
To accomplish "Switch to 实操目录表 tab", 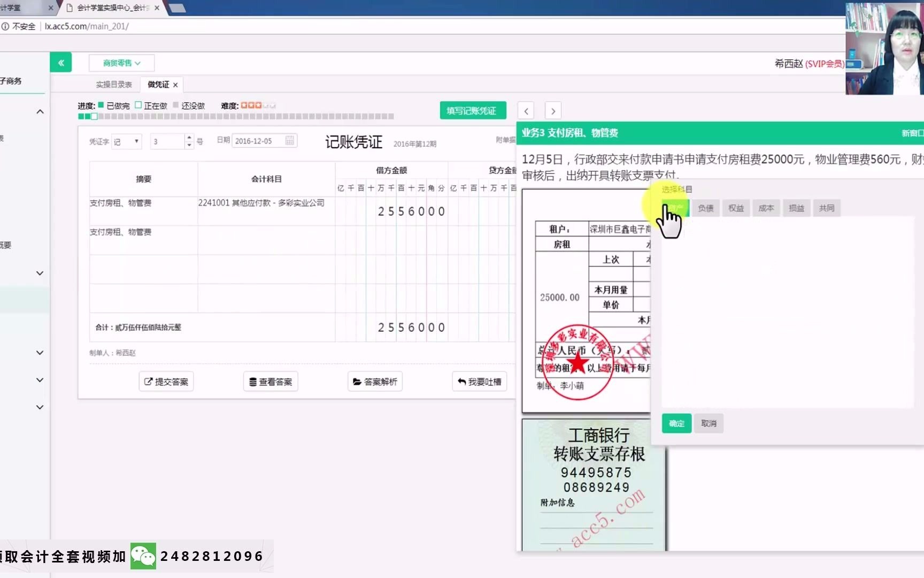I will coord(114,85).
